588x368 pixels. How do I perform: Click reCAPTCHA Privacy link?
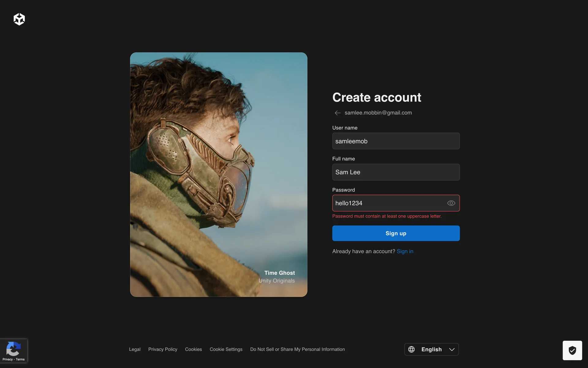point(8,359)
